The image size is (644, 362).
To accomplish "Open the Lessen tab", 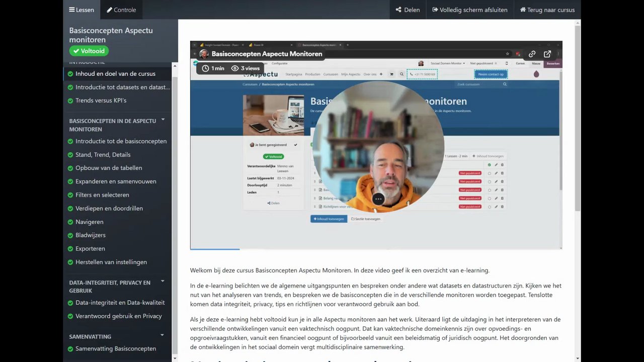I will (82, 10).
